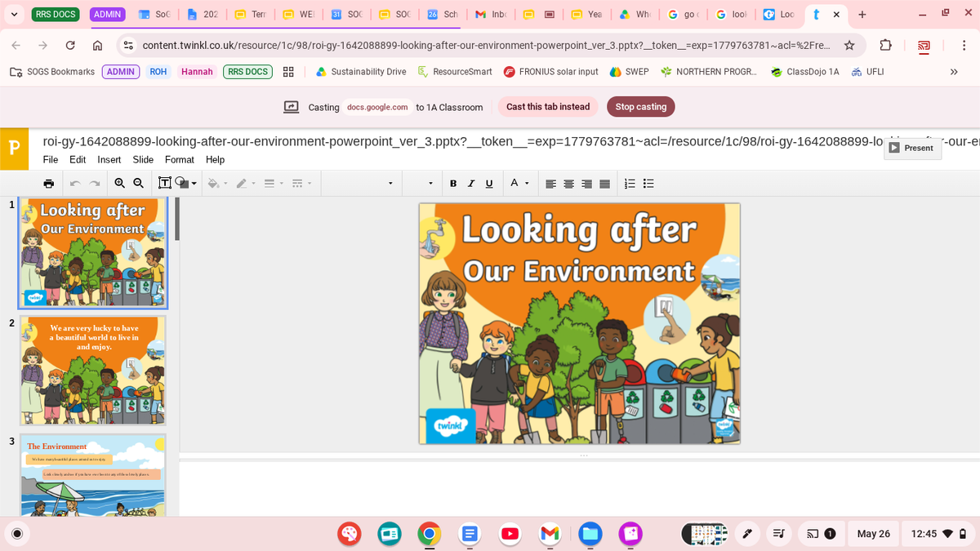
Task: Open the tab search chevron in tab strip
Action: pyautogui.click(x=14, y=14)
